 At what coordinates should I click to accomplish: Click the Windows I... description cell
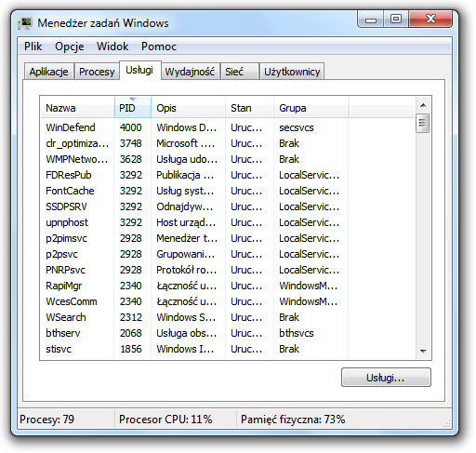[185, 349]
